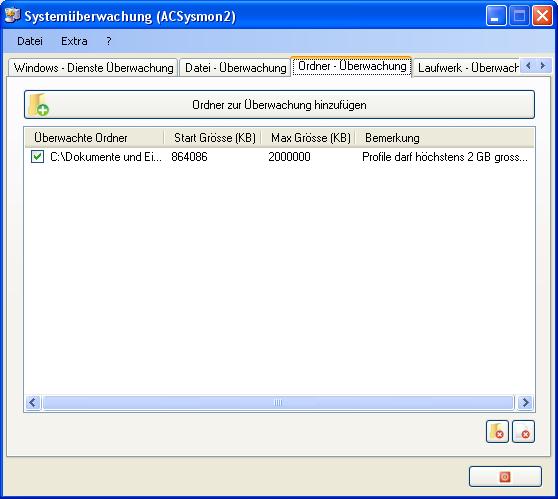The width and height of the screenshot is (558, 499).
Task: Sort by Überwachte Ordner column header
Action: pyautogui.click(x=94, y=138)
